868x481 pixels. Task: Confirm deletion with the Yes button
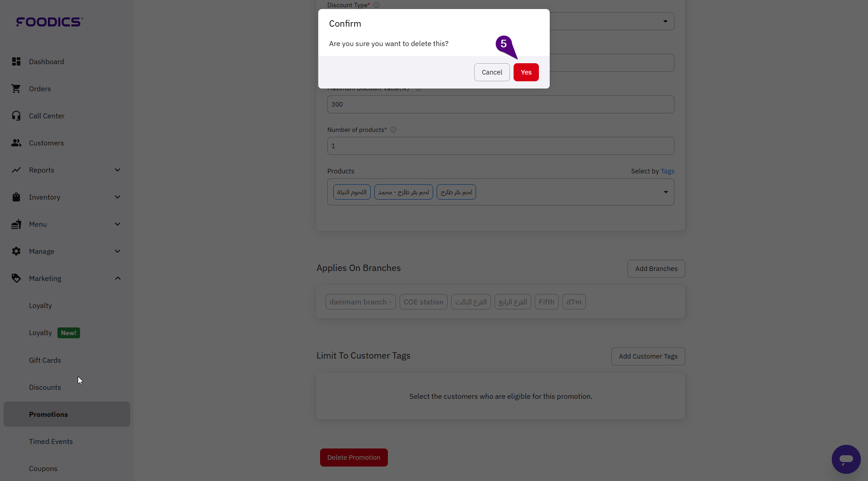(526, 72)
